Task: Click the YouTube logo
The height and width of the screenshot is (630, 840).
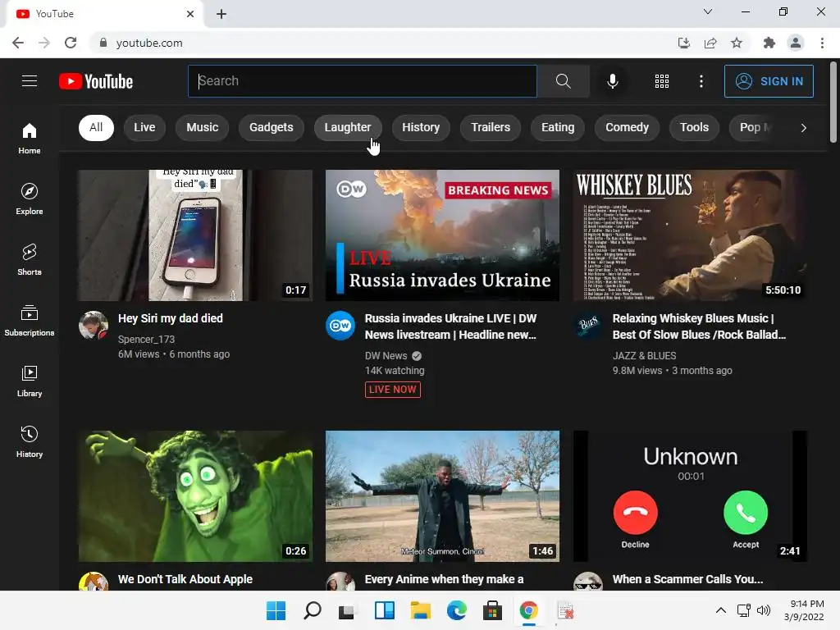Action: (96, 81)
